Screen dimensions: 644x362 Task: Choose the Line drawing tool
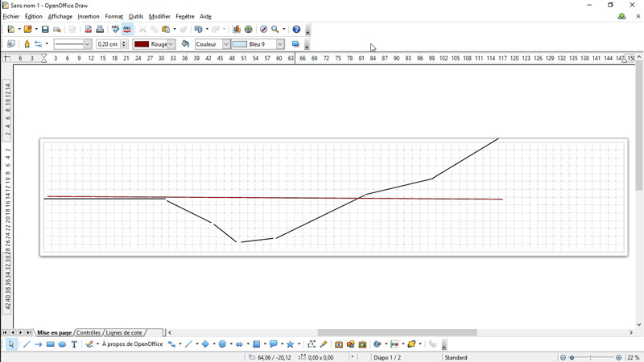click(x=27, y=344)
